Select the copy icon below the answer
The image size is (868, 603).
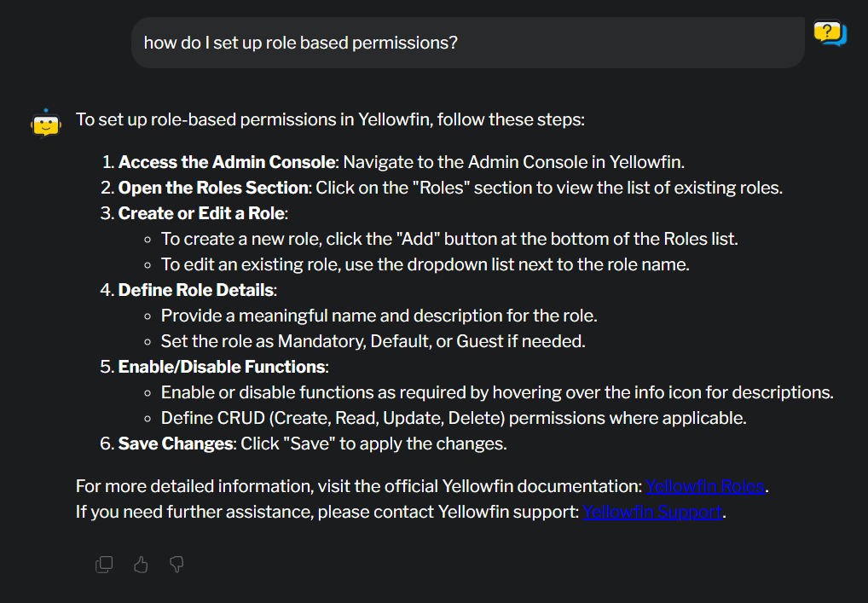coord(104,564)
